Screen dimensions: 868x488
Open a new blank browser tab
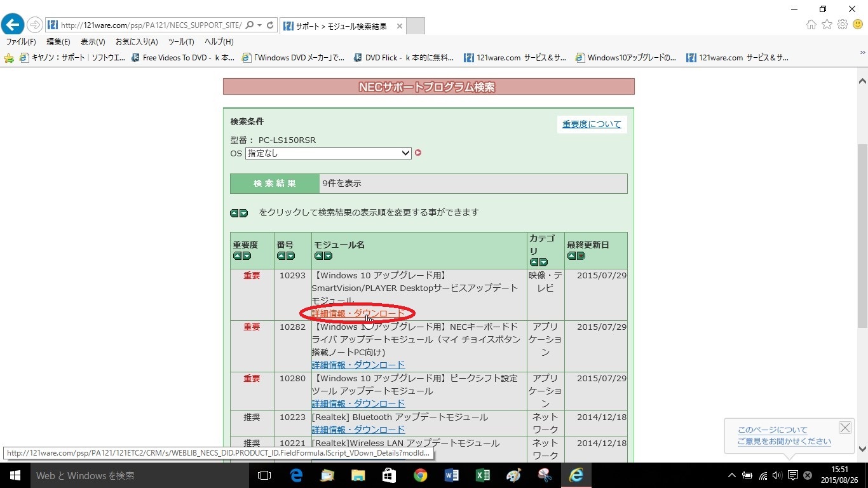(x=416, y=26)
